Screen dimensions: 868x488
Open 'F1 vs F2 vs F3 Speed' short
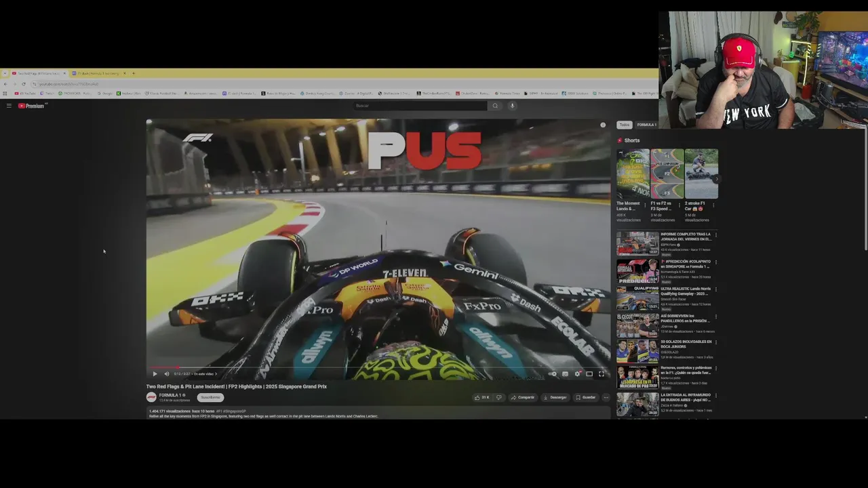667,174
